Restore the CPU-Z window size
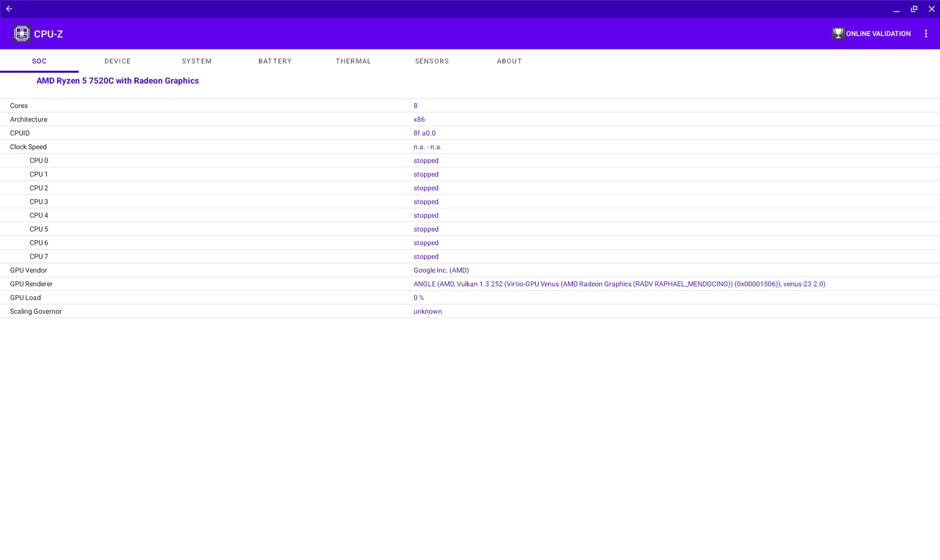Screen dimensions: 940x560 point(914,9)
